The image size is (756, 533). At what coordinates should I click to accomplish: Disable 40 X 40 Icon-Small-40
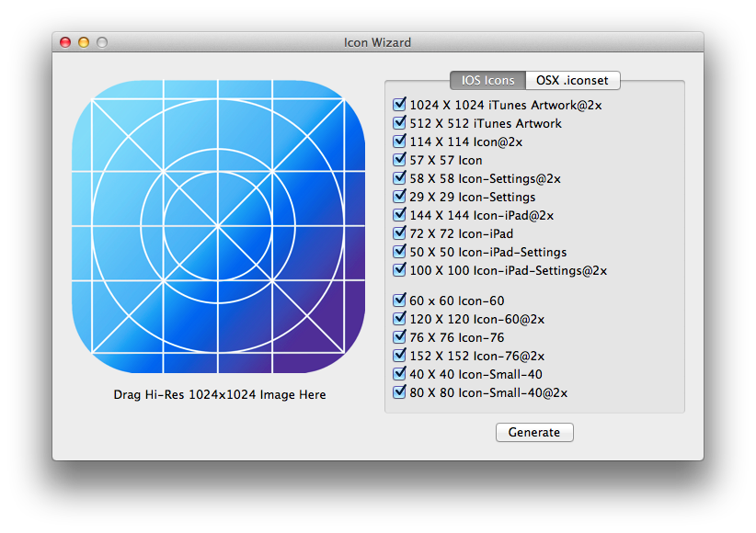[399, 374]
